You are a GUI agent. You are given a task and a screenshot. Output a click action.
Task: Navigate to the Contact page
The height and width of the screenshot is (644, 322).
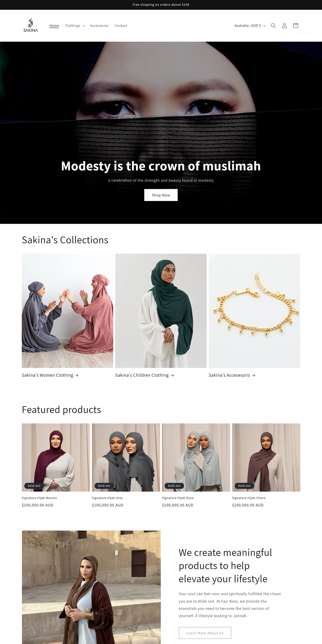point(121,26)
